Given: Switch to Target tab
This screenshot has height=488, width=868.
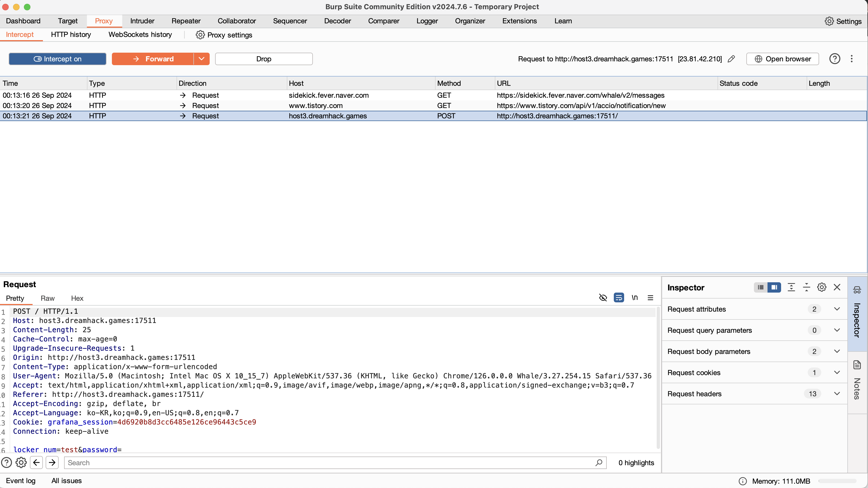Looking at the screenshot, I should (68, 21).
